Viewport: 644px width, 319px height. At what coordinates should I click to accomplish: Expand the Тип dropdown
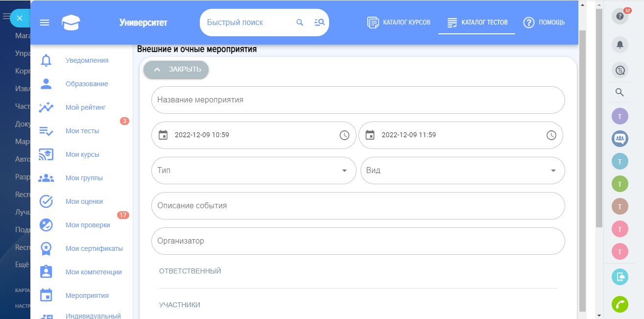(254, 171)
